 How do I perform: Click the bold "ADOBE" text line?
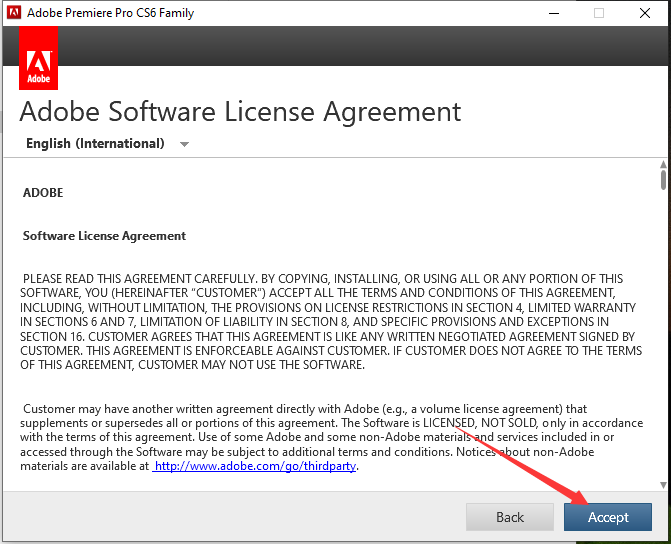tap(43, 193)
